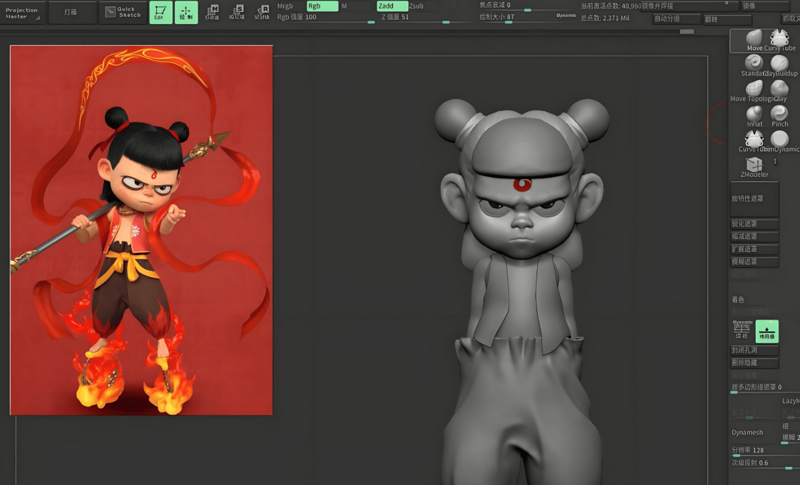Image resolution: width=800 pixels, height=485 pixels.
Task: Click the 封闭孔洞 close holes button
Action: click(755, 350)
